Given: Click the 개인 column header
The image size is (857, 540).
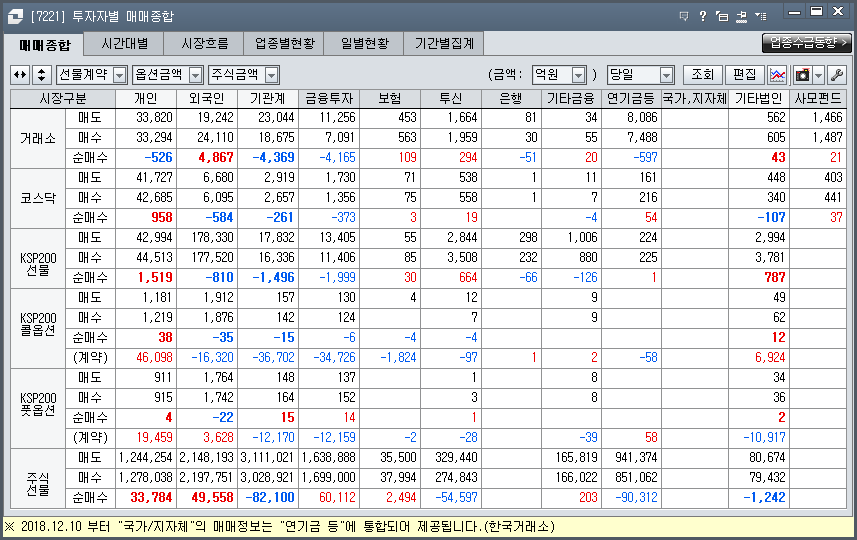Looking at the screenshot, I should tap(146, 99).
